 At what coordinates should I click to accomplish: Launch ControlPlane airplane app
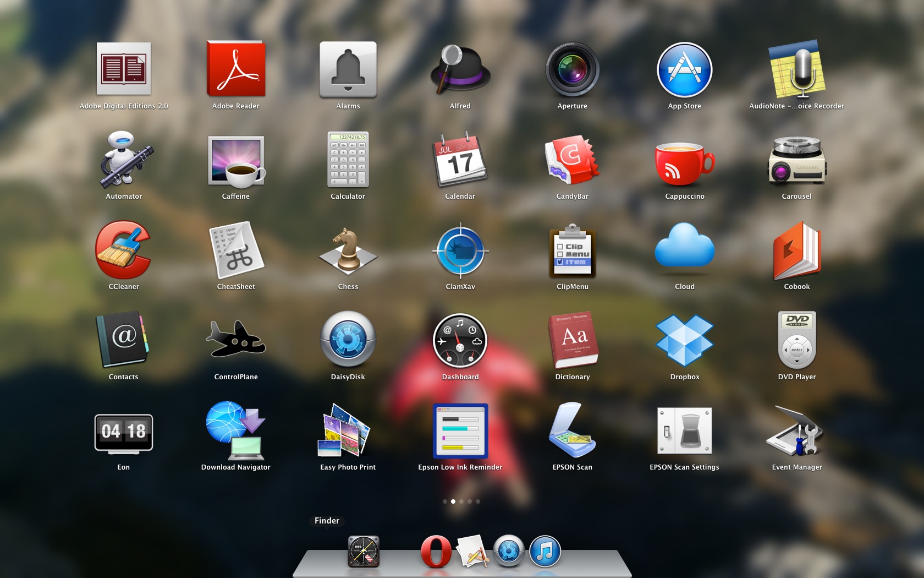(x=236, y=338)
